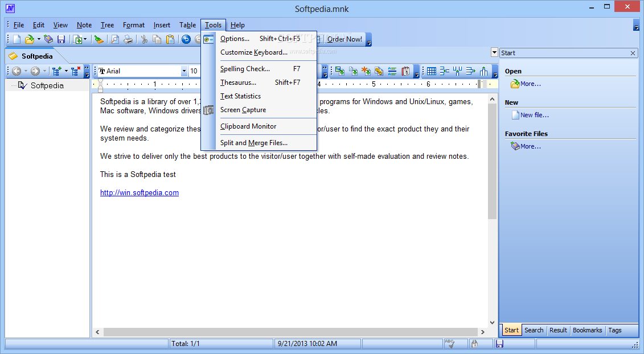The image size is (644, 354).
Task: Click the list lines insert icon
Action: tap(392, 71)
